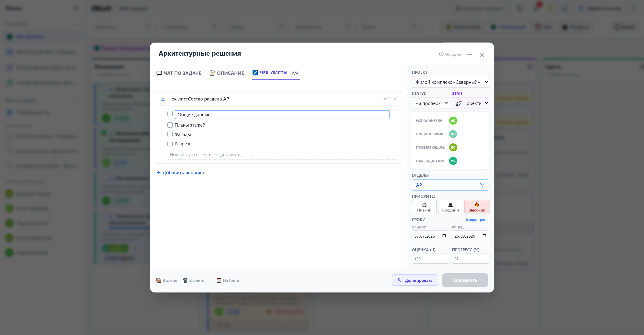Open the Статус dropdown
Image resolution: width=644 pixels, height=335 pixels.
tap(430, 103)
